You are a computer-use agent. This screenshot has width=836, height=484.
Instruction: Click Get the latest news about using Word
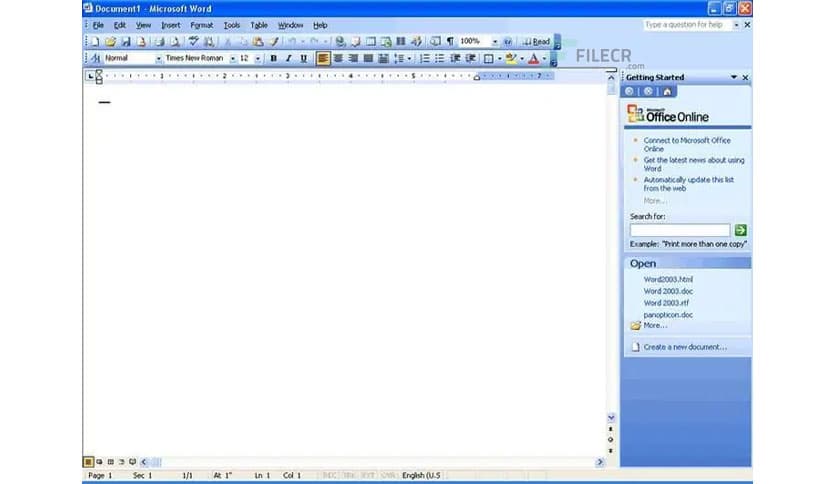694,164
